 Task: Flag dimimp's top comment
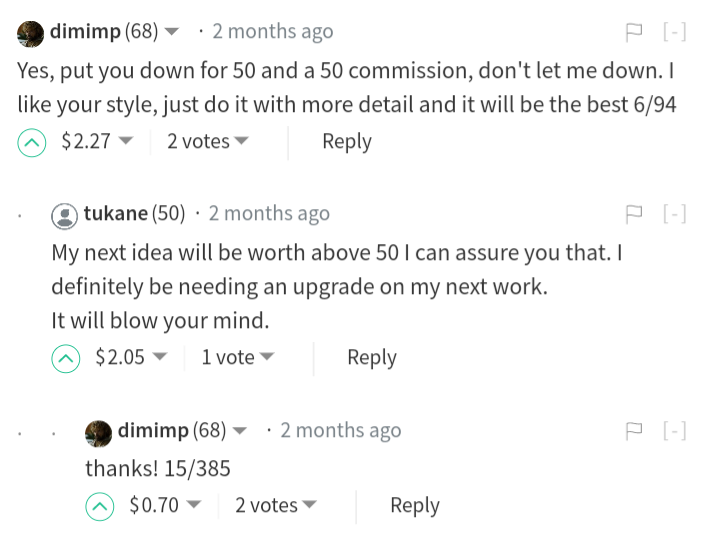pyautogui.click(x=632, y=32)
